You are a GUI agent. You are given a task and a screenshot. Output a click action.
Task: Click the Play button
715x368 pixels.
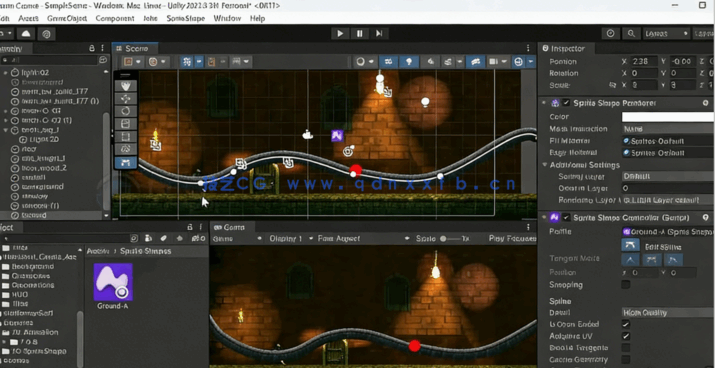tap(340, 33)
